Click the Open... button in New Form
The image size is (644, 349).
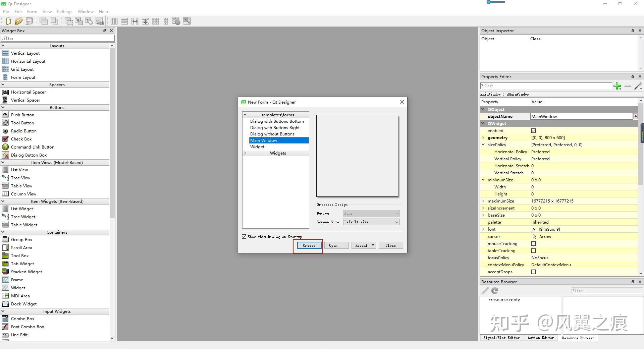coord(336,245)
